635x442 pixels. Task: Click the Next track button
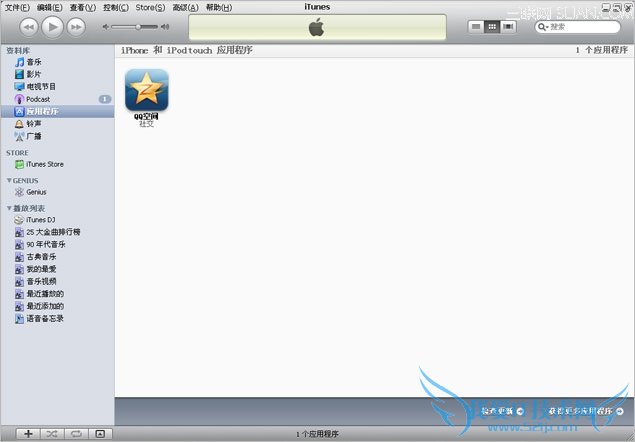76,27
